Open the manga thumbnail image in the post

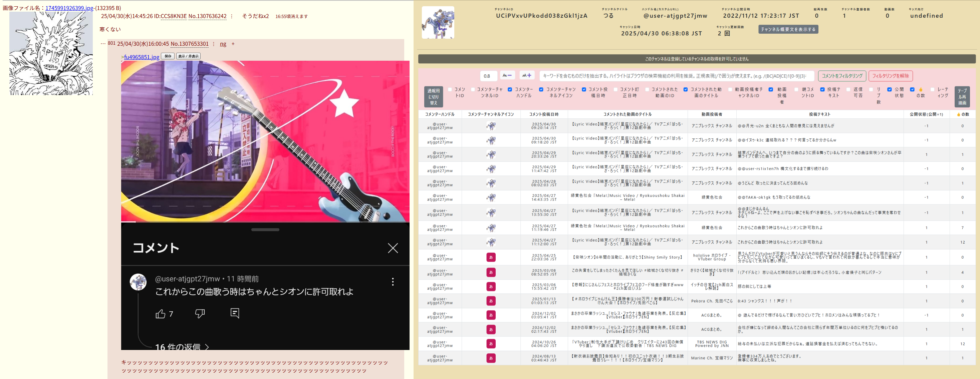click(51, 53)
